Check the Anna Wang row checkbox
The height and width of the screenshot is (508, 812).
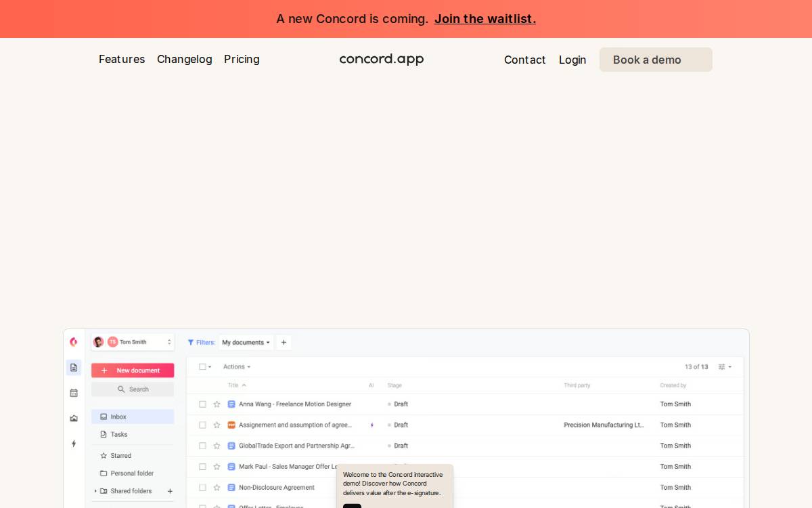(202, 404)
